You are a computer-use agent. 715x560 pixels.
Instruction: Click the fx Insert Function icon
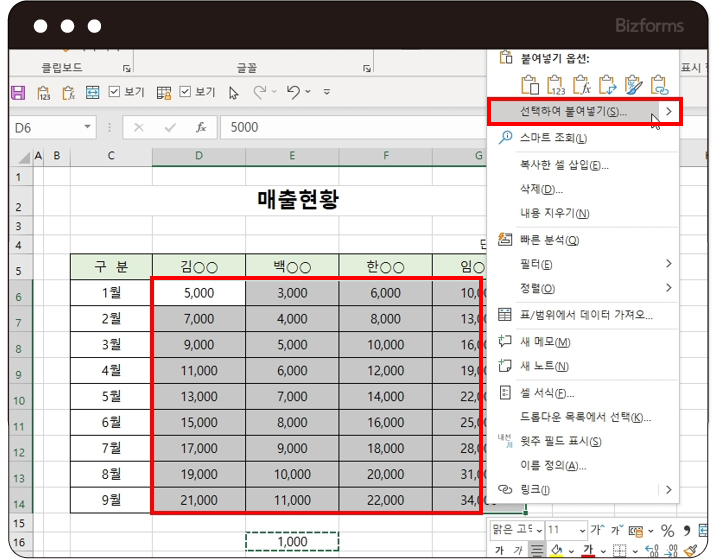pyautogui.click(x=201, y=128)
